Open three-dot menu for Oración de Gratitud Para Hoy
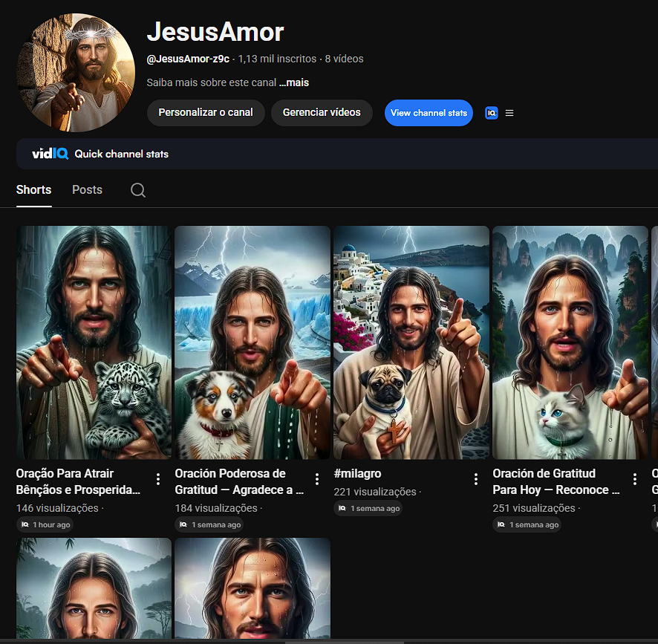The image size is (658, 644). click(x=635, y=479)
